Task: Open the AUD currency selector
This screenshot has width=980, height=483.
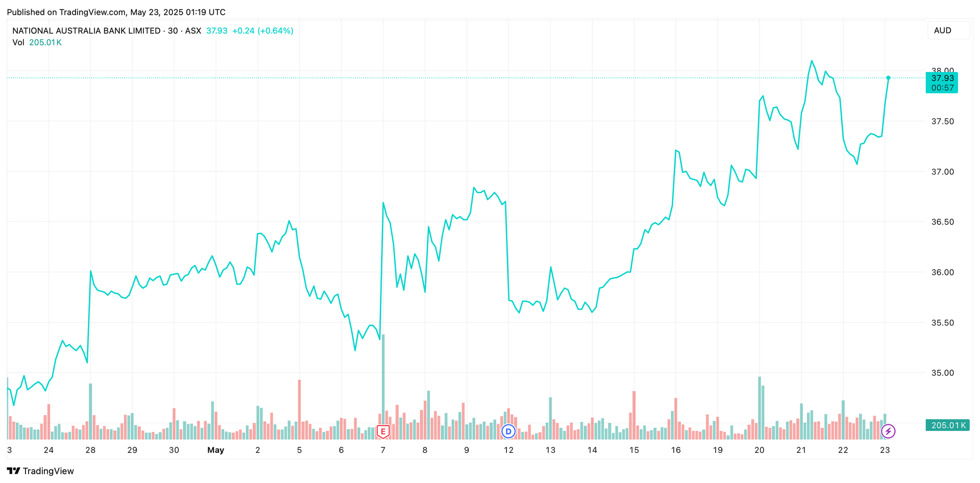Action: pos(948,31)
